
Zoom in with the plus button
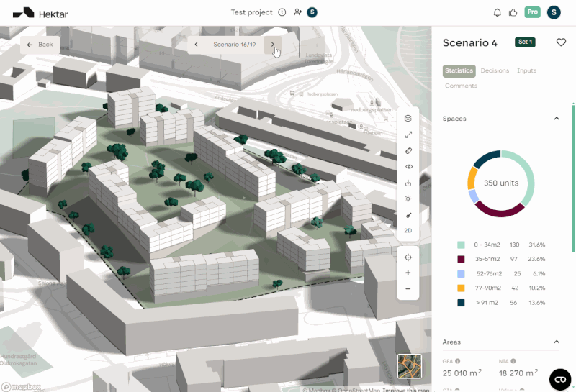point(408,273)
